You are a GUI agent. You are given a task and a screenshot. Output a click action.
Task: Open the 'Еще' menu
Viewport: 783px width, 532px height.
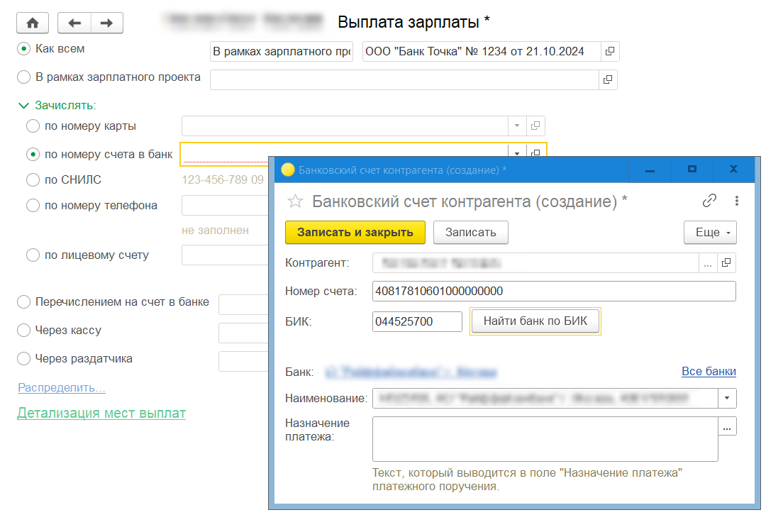click(x=710, y=233)
